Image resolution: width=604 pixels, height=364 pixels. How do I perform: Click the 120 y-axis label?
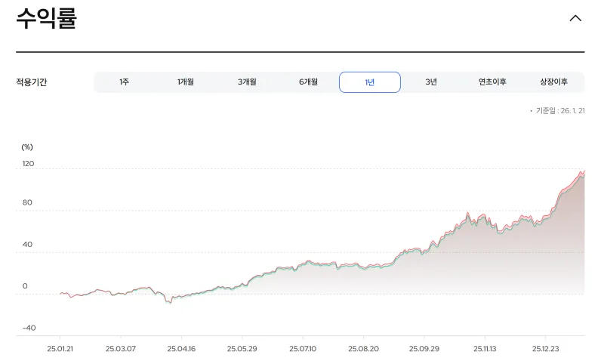28,164
